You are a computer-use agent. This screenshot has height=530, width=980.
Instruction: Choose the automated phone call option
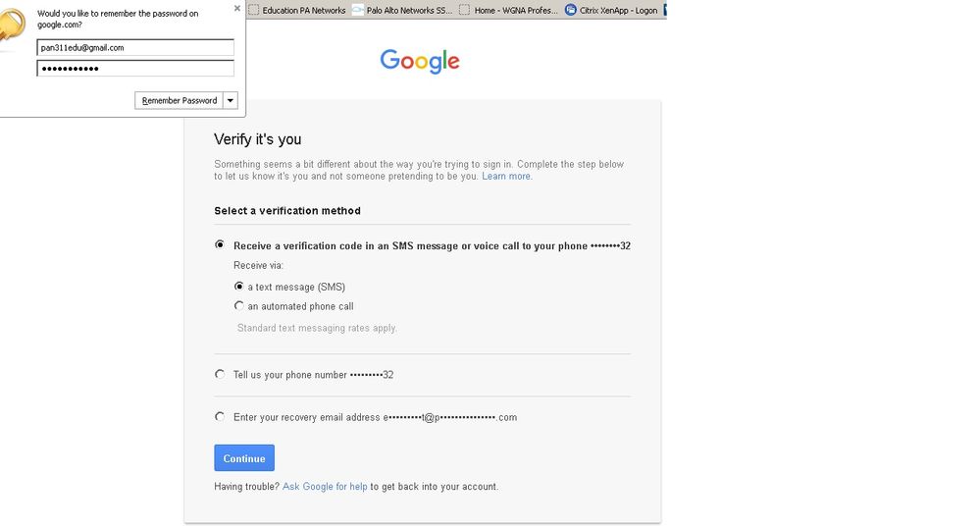(238, 306)
